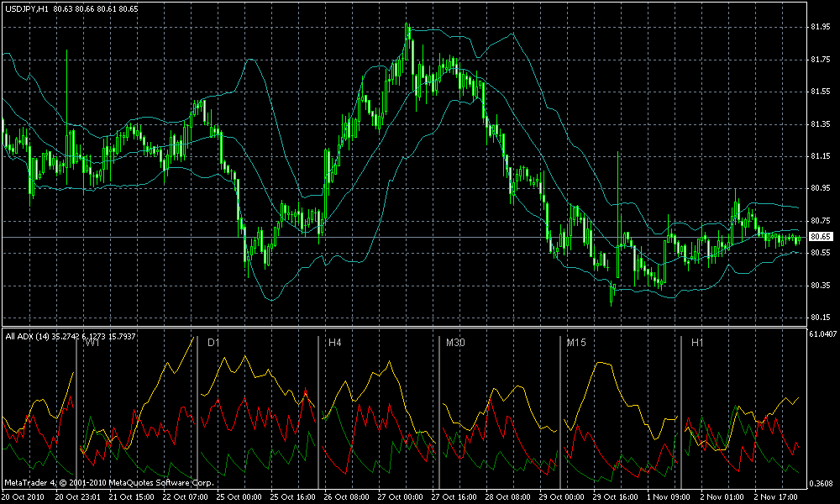Click the 80.75 price scale value

[820, 221]
